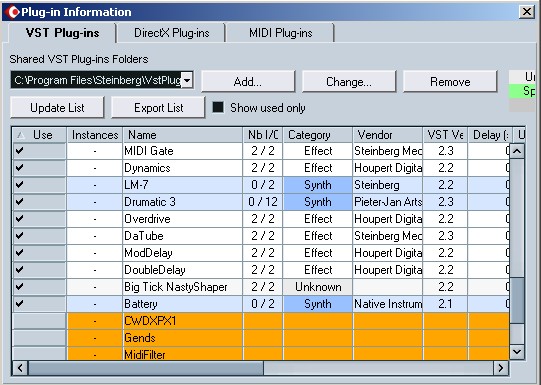Click the Unknown category cell

[318, 287]
